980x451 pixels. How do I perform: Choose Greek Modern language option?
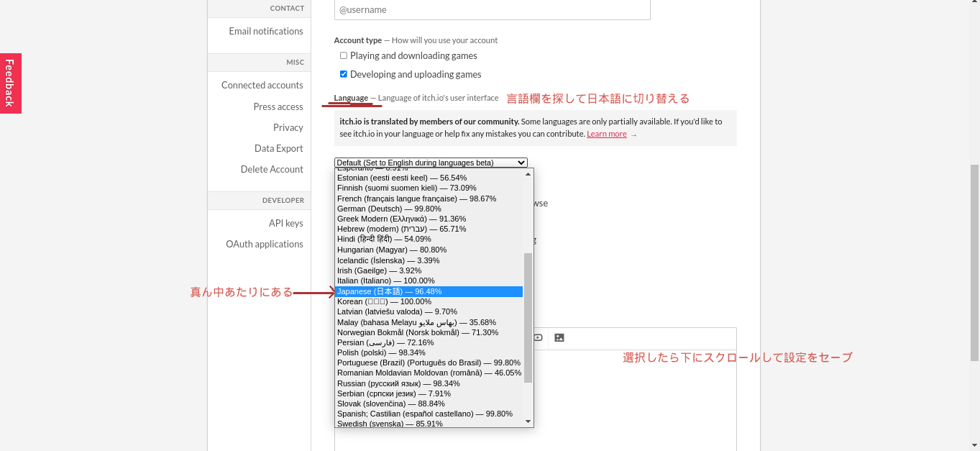pyautogui.click(x=429, y=219)
